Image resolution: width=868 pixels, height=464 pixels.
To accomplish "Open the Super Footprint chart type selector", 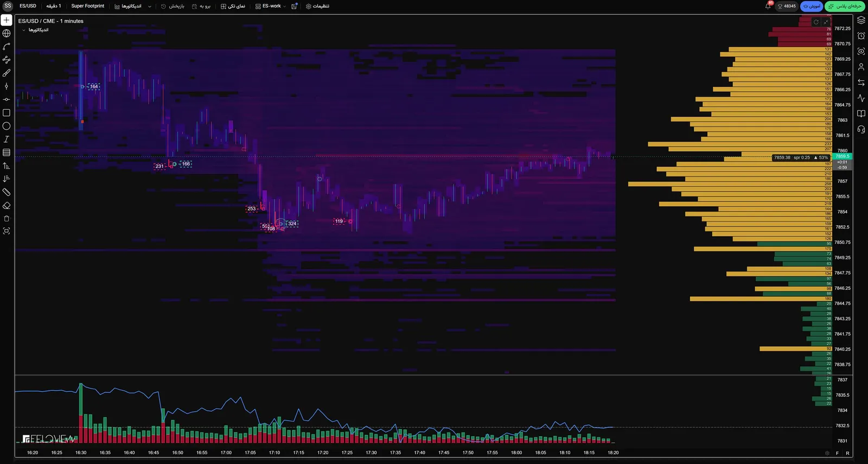I will (87, 6).
